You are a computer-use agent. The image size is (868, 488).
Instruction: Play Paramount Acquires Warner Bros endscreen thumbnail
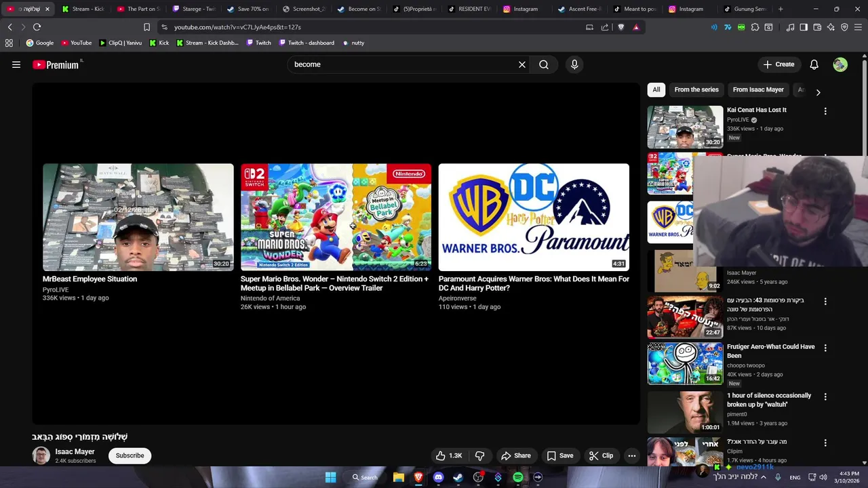(534, 217)
